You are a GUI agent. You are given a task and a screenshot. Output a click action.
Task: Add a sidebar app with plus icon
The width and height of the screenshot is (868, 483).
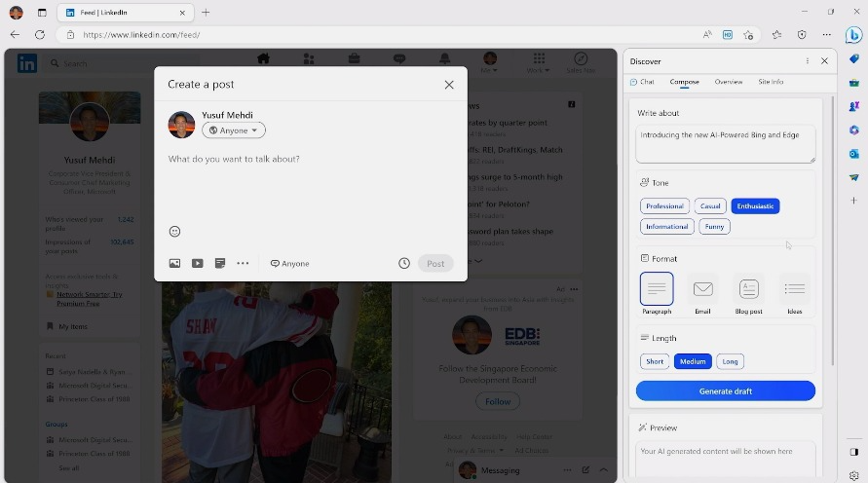854,201
